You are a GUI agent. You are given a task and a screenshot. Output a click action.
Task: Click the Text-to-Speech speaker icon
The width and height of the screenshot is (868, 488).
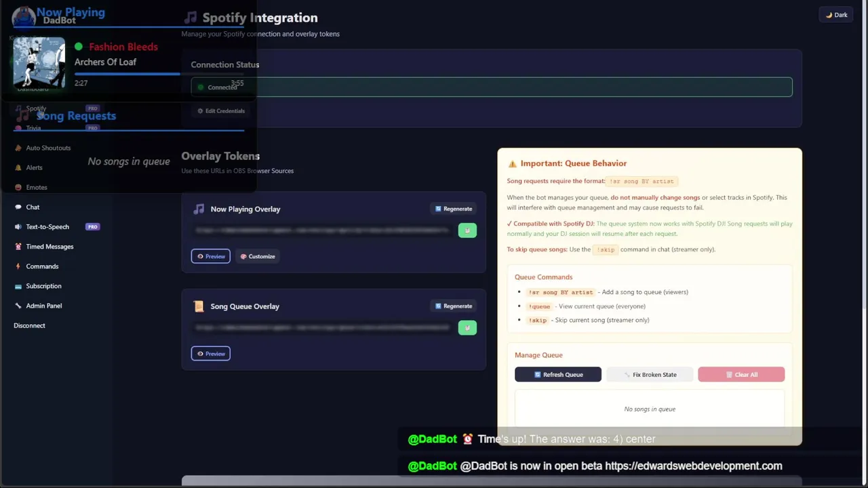coord(18,226)
